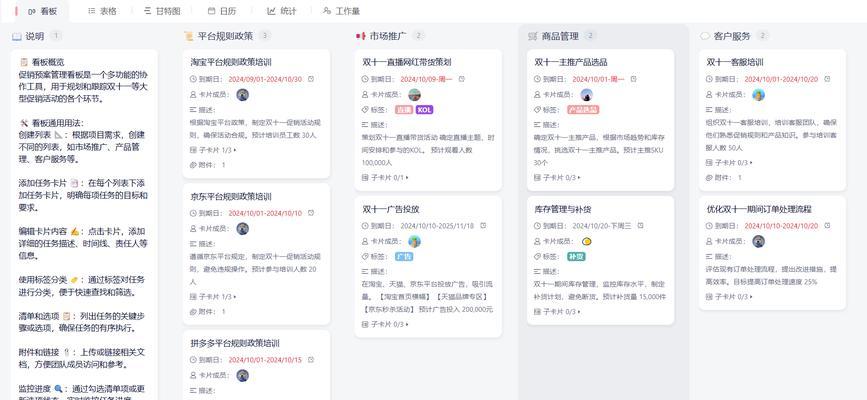Click calendar icon after 双十一直播网红带货策划 due date
This screenshot has width=867, height=400.
[x=461, y=79]
